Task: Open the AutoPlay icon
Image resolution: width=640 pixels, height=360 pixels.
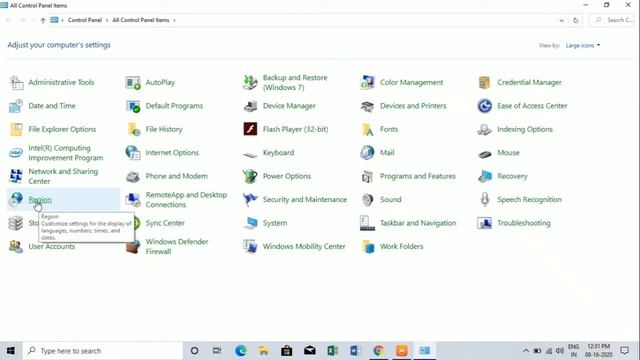Action: (x=133, y=82)
